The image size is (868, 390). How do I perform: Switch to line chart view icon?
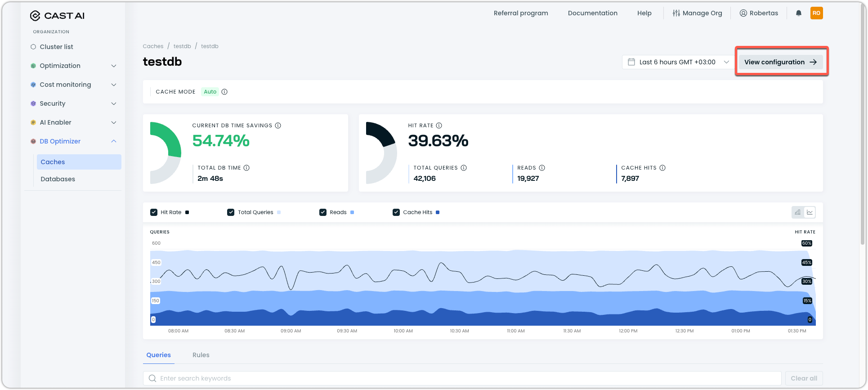(810, 212)
